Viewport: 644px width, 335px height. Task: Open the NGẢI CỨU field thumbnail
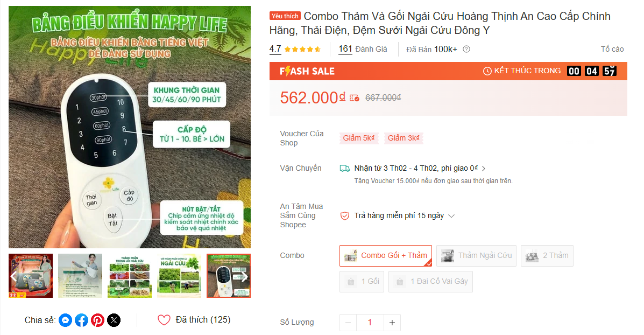[179, 276]
